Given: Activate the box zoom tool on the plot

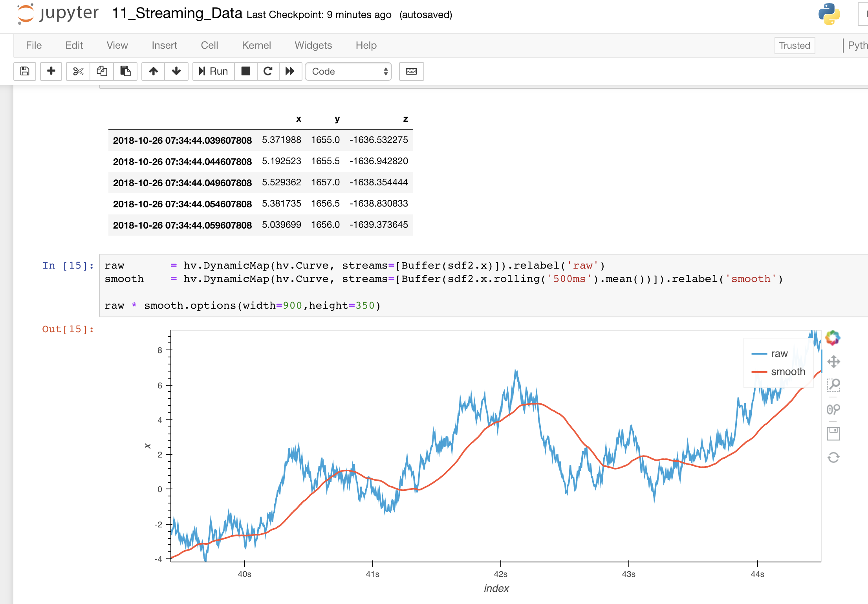Looking at the screenshot, I should tap(833, 386).
